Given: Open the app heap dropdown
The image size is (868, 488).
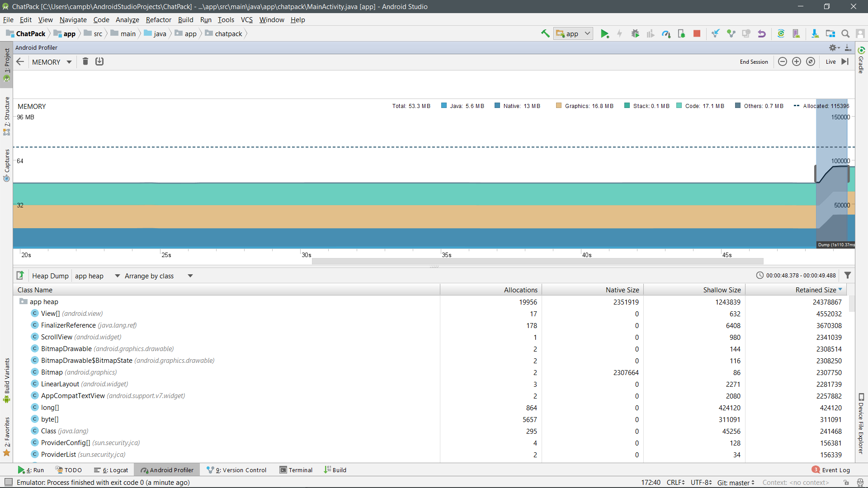Looking at the screenshot, I should tap(97, 276).
